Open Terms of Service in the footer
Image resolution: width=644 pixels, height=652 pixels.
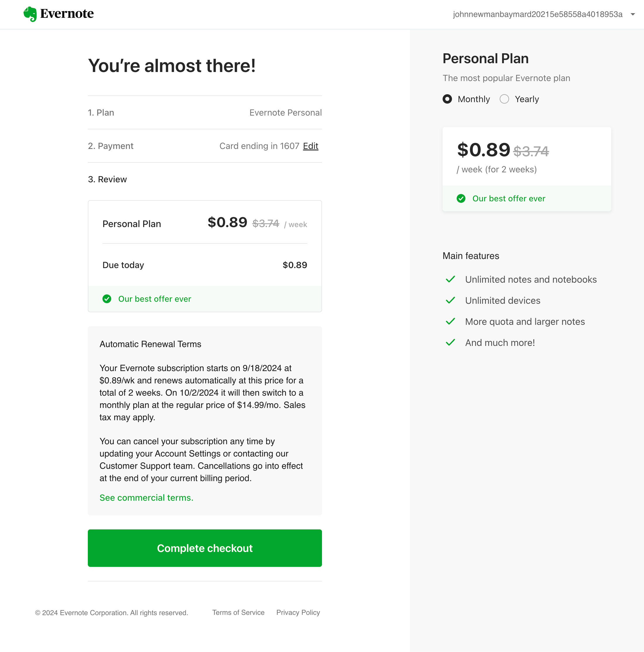pos(238,612)
